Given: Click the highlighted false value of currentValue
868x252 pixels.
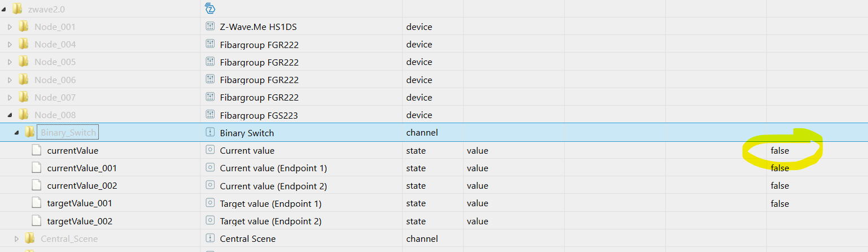Looking at the screenshot, I should (780, 151).
